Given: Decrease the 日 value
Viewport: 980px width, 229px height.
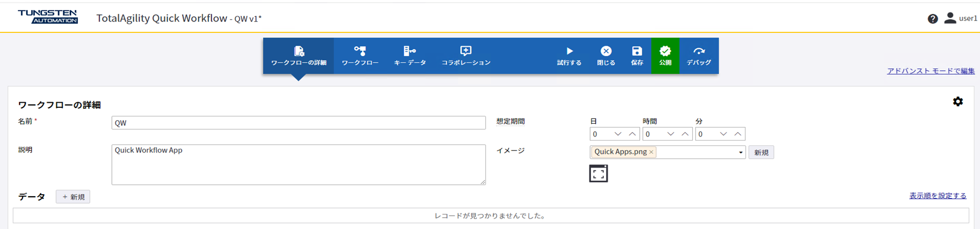Looking at the screenshot, I should [618, 134].
